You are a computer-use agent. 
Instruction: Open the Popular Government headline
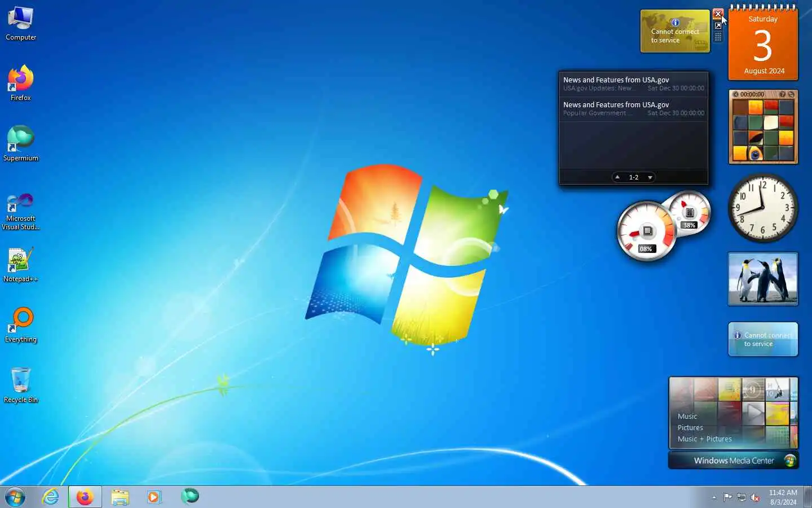(x=633, y=108)
